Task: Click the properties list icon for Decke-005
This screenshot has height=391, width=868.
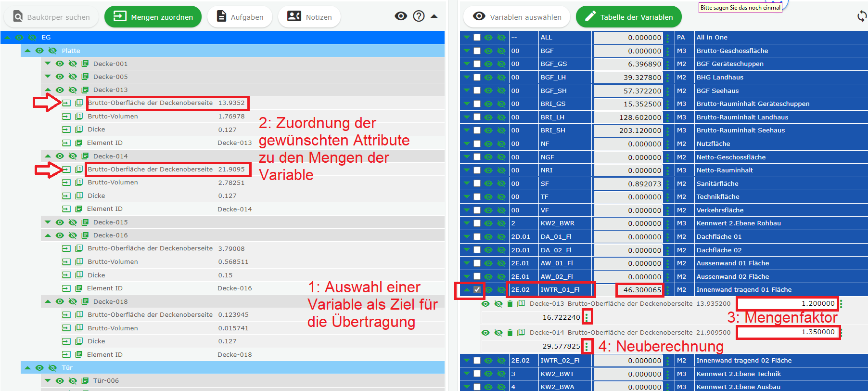Action: pyautogui.click(x=85, y=77)
